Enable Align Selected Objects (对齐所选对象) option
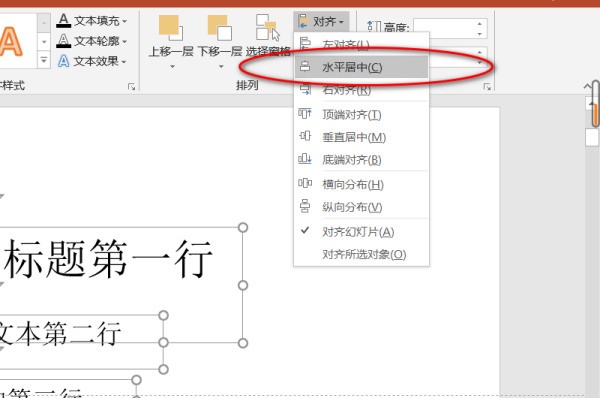This screenshot has height=398, width=600. [x=364, y=254]
